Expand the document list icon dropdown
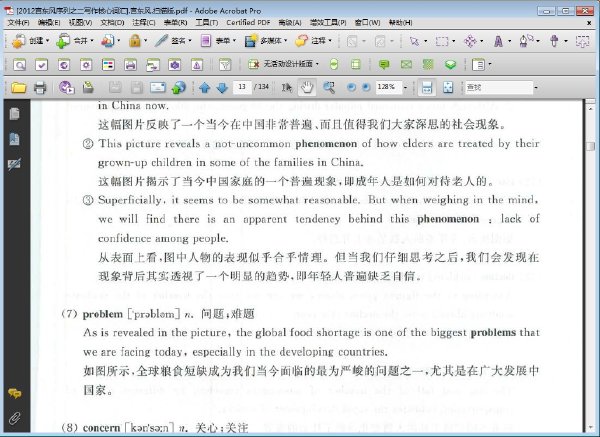 pyautogui.click(x=489, y=64)
